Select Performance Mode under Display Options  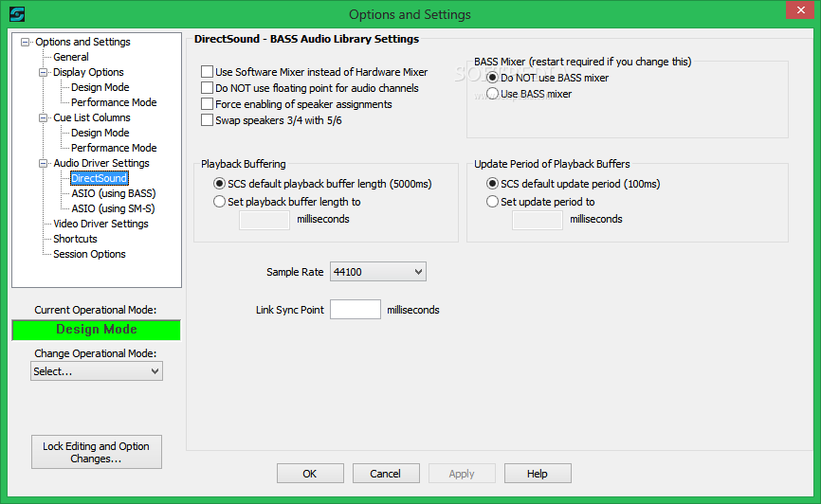[x=114, y=102]
